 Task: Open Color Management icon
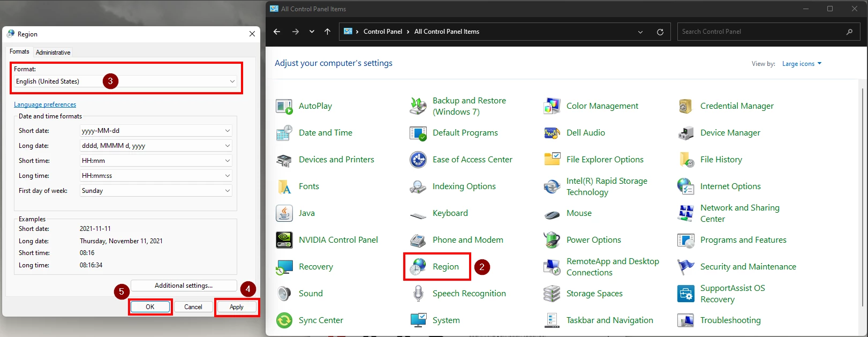[552, 106]
